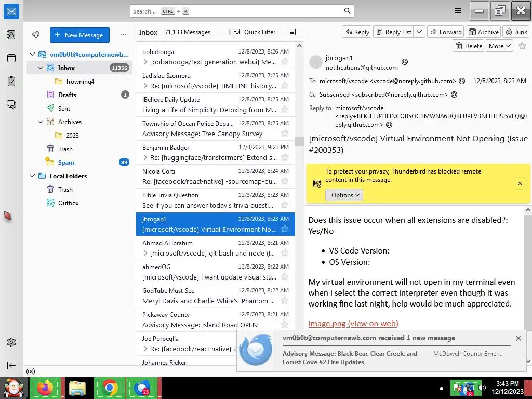Viewport: 532px width, 399px height.
Task: Open the Spam folder
Action: (x=79, y=162)
